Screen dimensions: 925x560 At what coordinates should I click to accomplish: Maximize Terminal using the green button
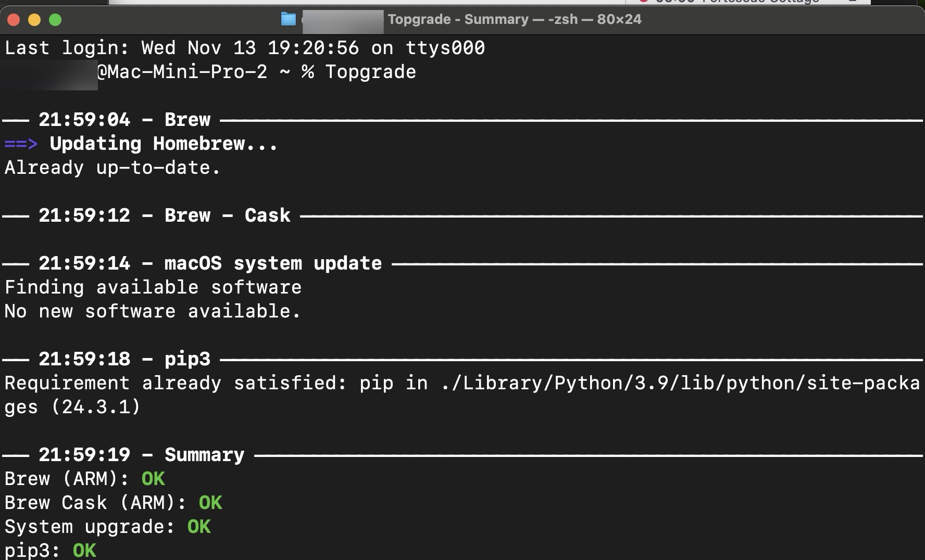pyautogui.click(x=55, y=20)
